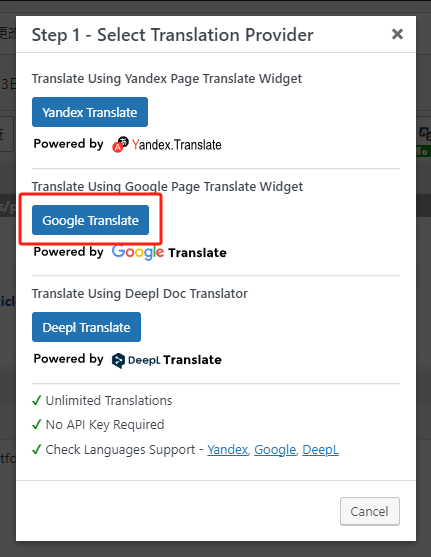
Task: Click the Yandex Translate button
Action: click(90, 112)
